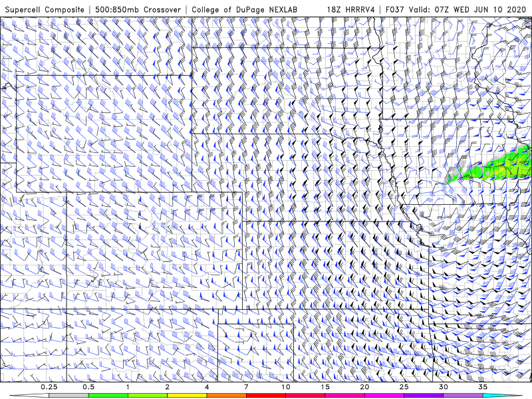Click the '10' legend value
The height and width of the screenshot is (399, 532).
point(286,387)
